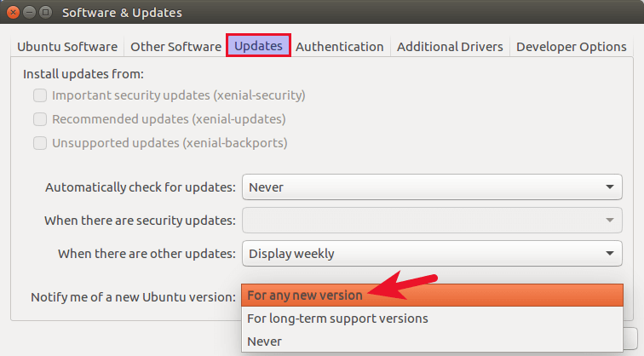Toggle Unsupported updates (xenial-backports) checkbox
This screenshot has height=356, width=644.
tap(40, 143)
